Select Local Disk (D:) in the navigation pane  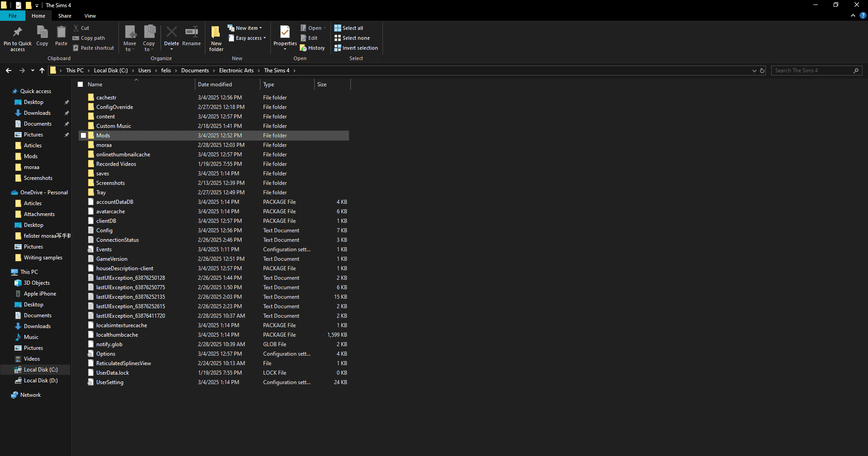(x=41, y=381)
